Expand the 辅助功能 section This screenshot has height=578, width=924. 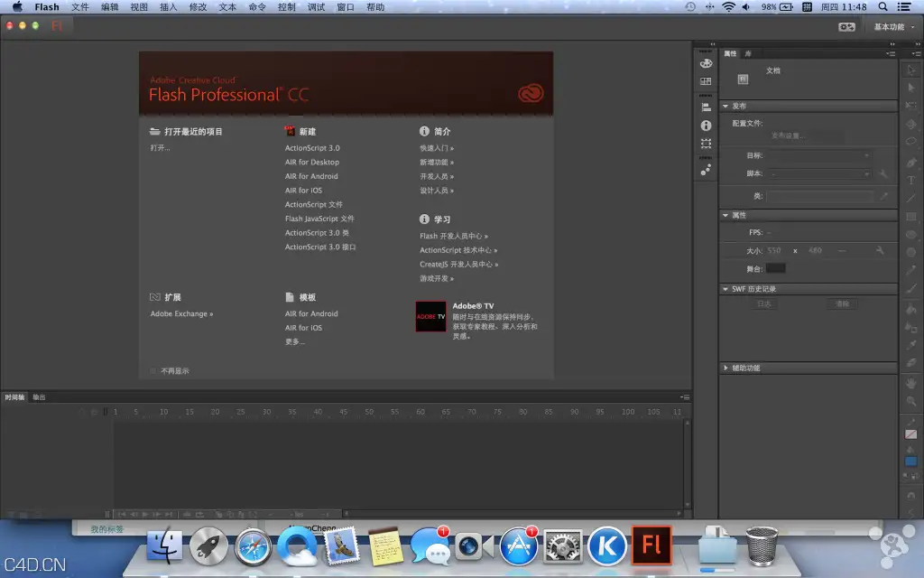point(725,368)
